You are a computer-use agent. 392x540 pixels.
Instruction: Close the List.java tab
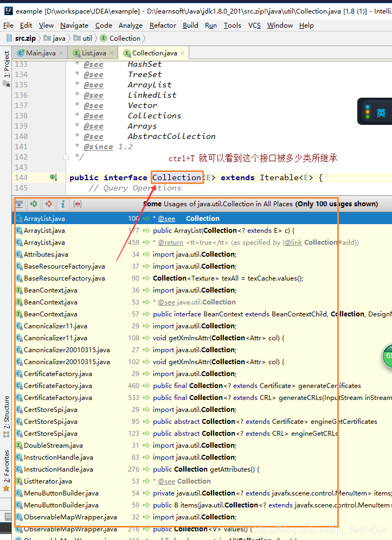click(x=112, y=53)
